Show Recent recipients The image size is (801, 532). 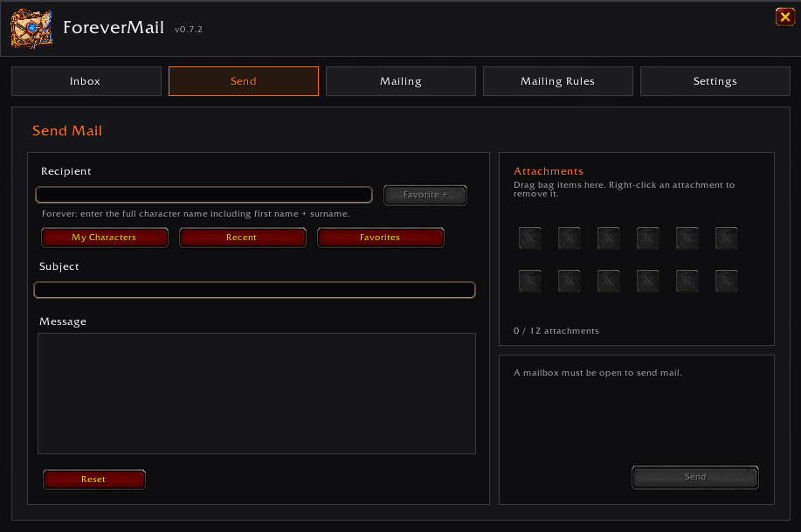tap(243, 238)
